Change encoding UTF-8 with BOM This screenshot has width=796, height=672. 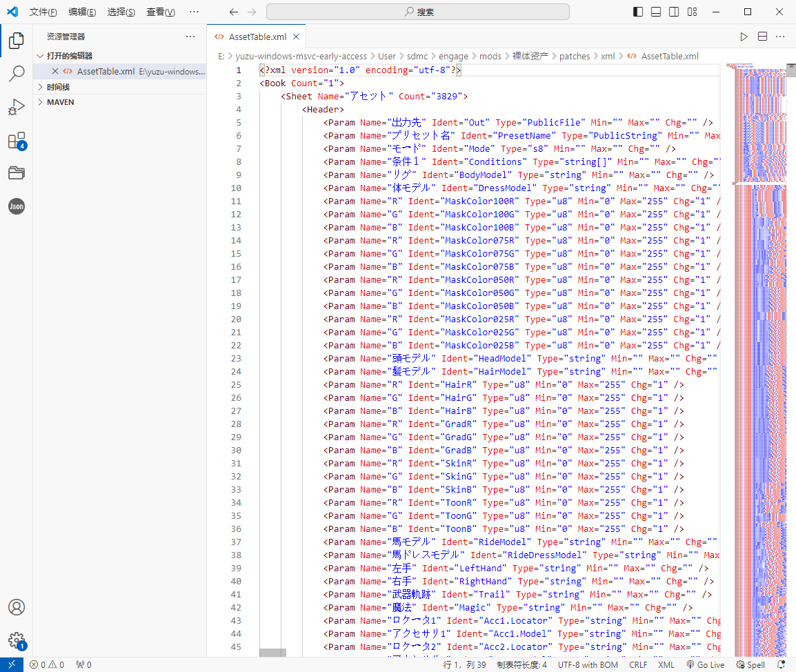tap(588, 664)
